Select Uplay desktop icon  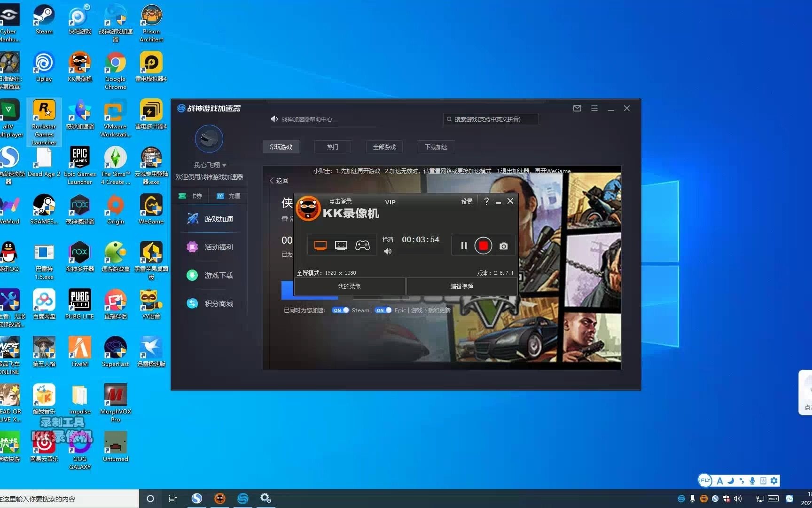(x=44, y=67)
